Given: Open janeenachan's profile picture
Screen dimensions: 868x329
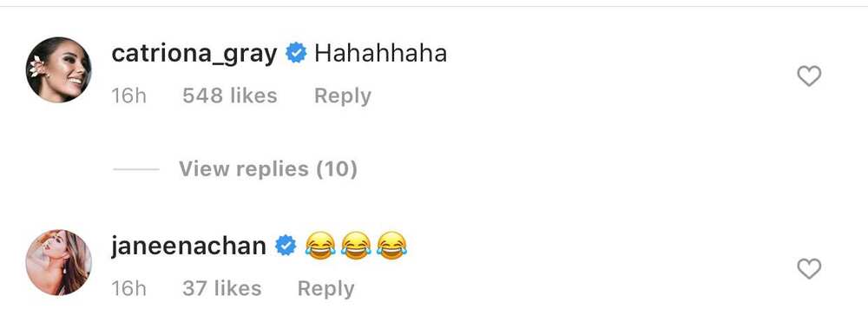Looking at the screenshot, I should pyautogui.click(x=58, y=262).
